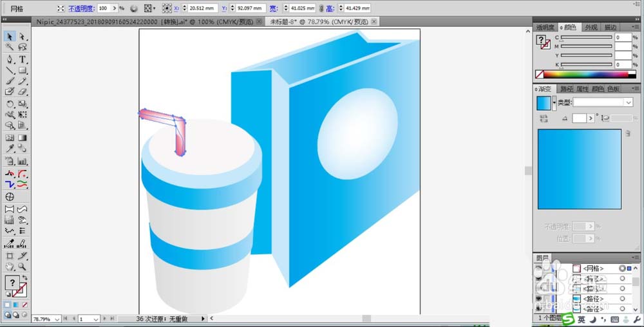Select the Perspective Grid tool
Viewport: 644px width, 327px height.
click(22, 126)
